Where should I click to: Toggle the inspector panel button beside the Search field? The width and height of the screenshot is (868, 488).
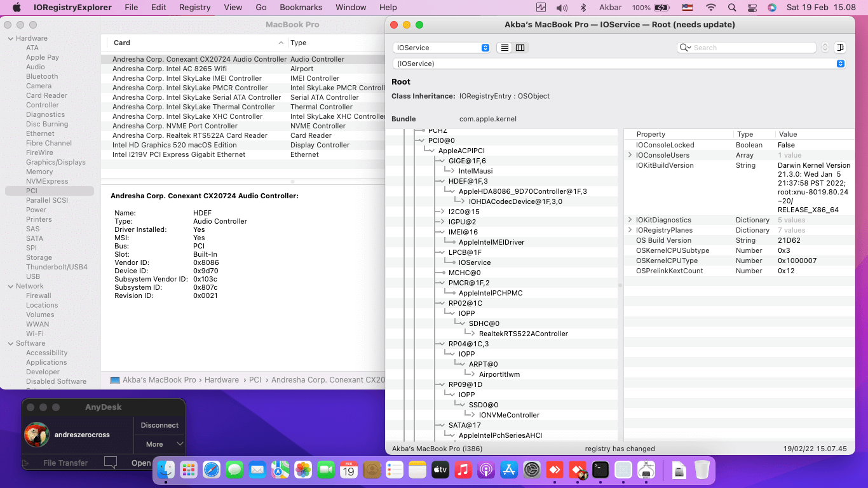click(x=840, y=48)
